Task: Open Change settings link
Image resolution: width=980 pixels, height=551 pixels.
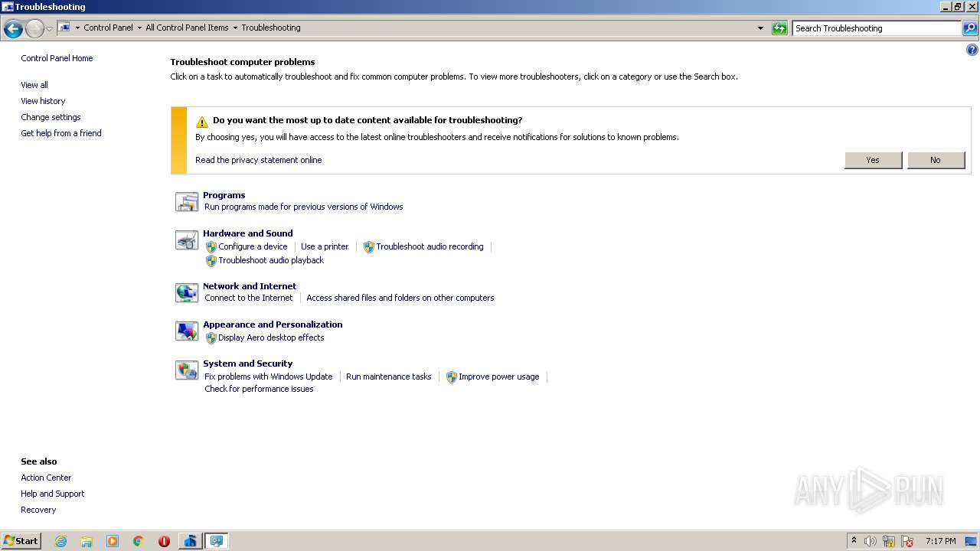Action: click(51, 117)
